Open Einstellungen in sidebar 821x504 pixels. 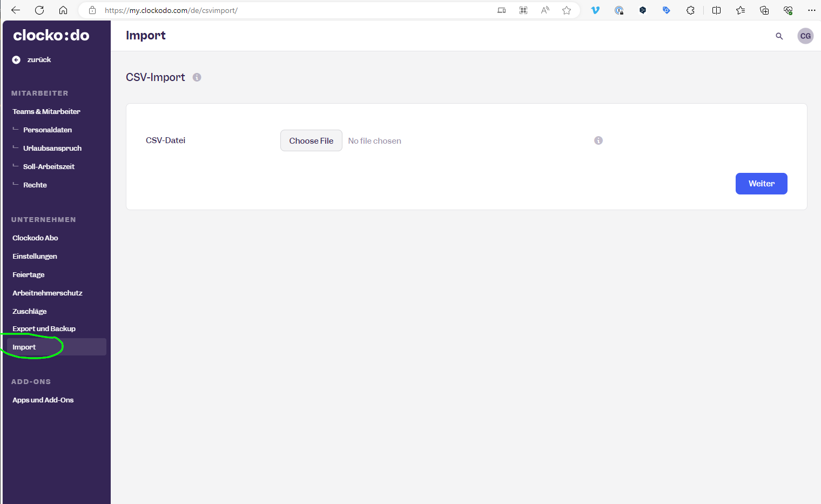[35, 256]
